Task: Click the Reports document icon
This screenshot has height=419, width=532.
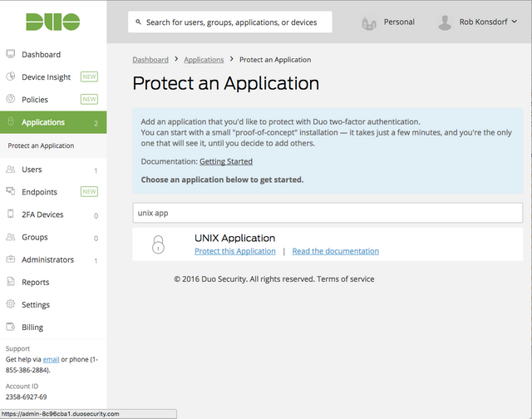Action: click(11, 281)
